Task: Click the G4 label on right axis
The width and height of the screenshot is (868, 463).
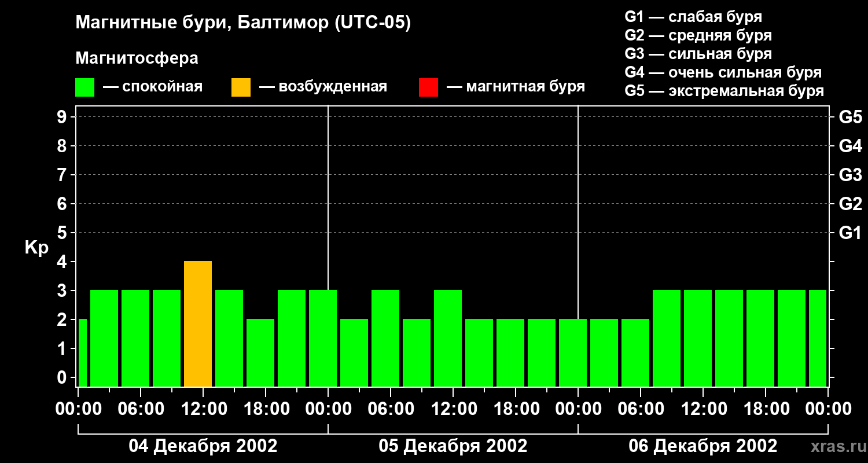Action: [x=850, y=146]
